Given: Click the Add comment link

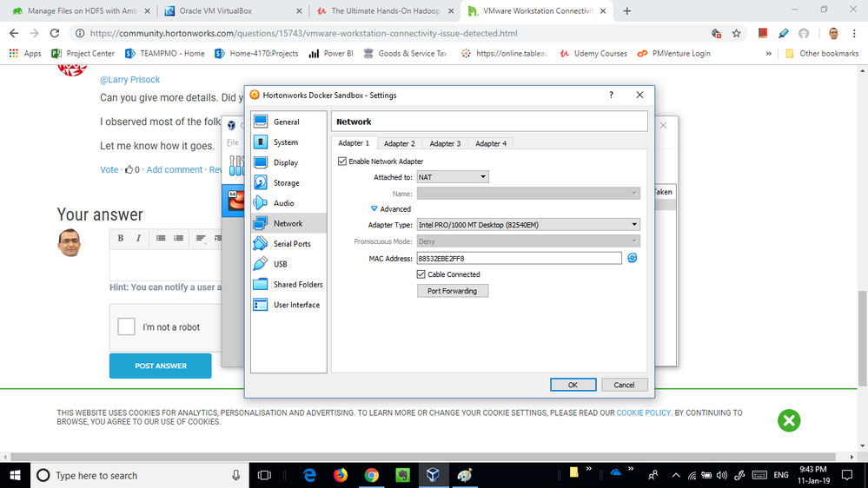Looking at the screenshot, I should [x=175, y=170].
